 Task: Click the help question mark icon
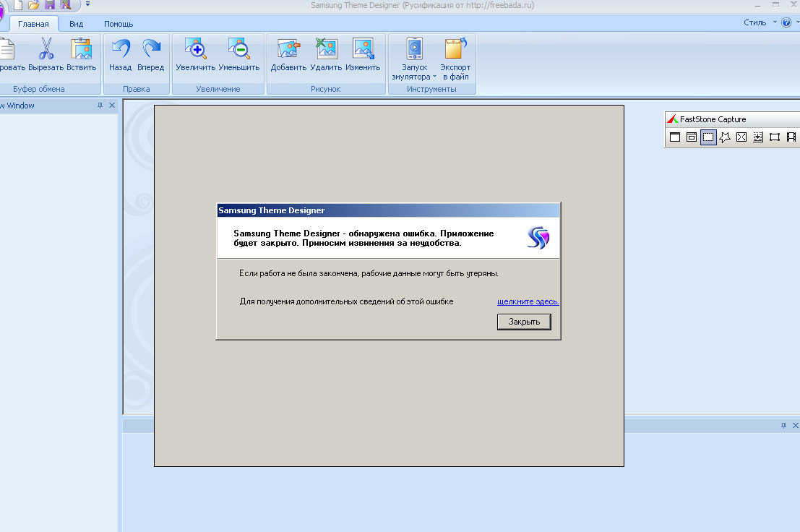786,22
